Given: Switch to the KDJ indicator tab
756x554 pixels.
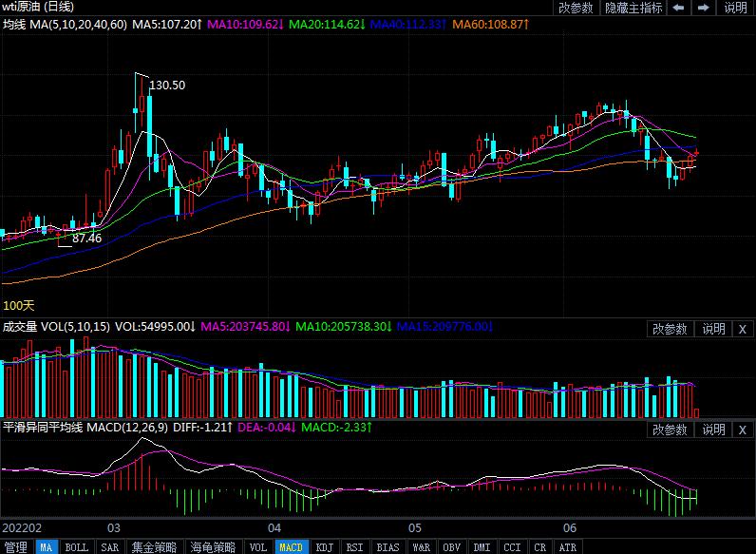Looking at the screenshot, I should pos(324,547).
